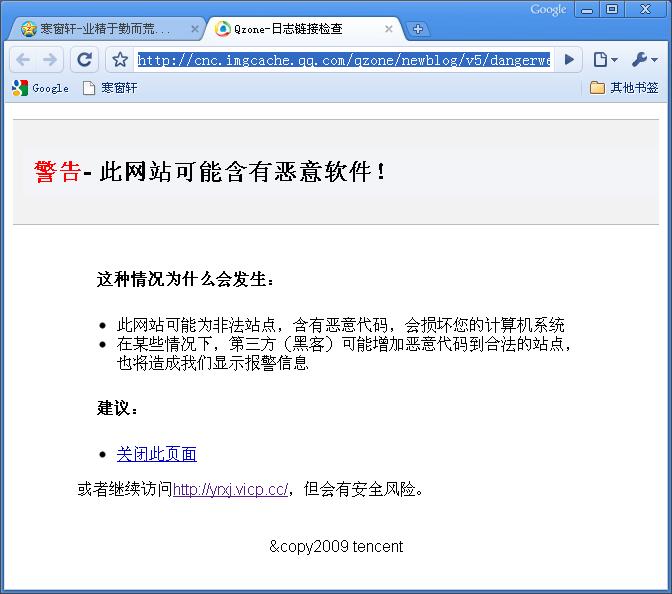Open the Google bookmark
This screenshot has height=594, width=672.
41,88
